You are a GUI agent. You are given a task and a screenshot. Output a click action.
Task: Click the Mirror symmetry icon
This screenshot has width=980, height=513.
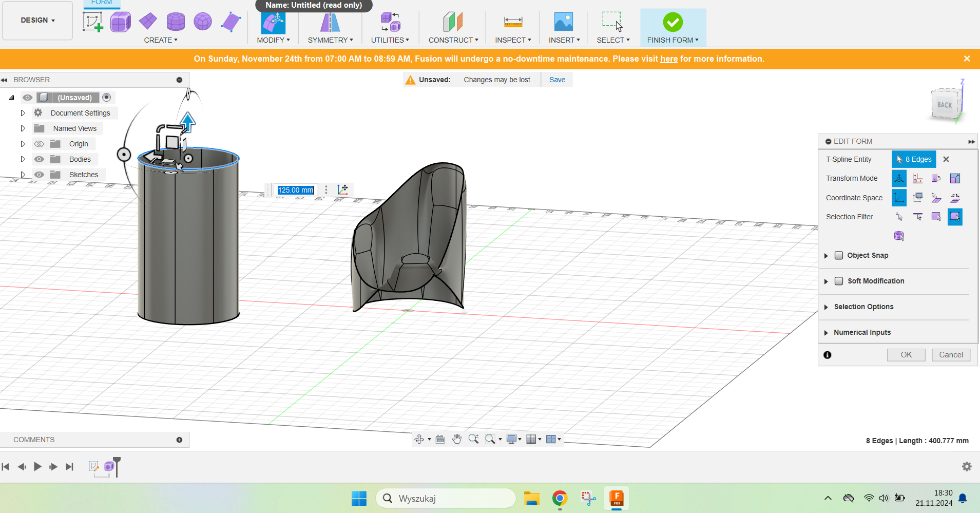[330, 23]
